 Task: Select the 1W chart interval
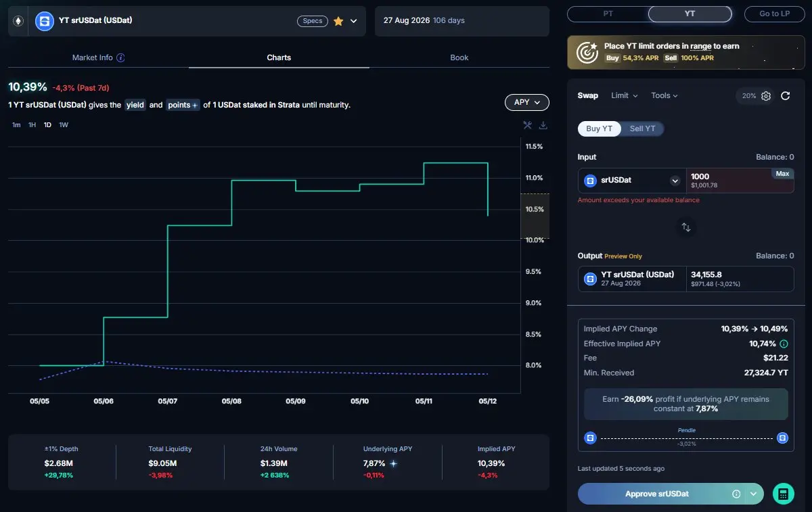click(x=64, y=125)
